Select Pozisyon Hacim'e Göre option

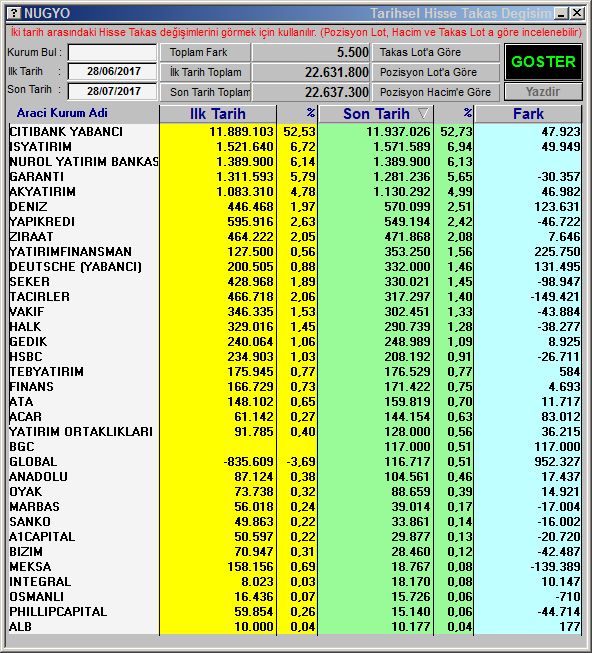click(x=435, y=92)
